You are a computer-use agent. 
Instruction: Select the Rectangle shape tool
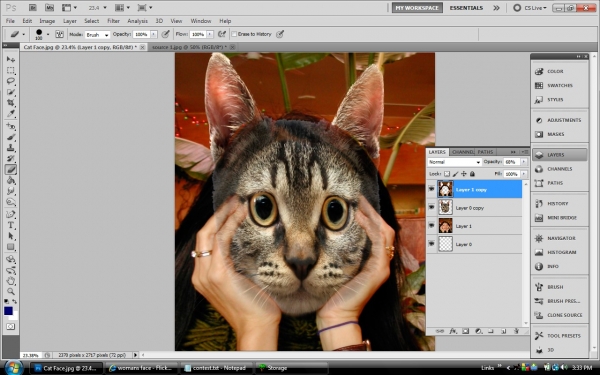[x=10, y=247]
